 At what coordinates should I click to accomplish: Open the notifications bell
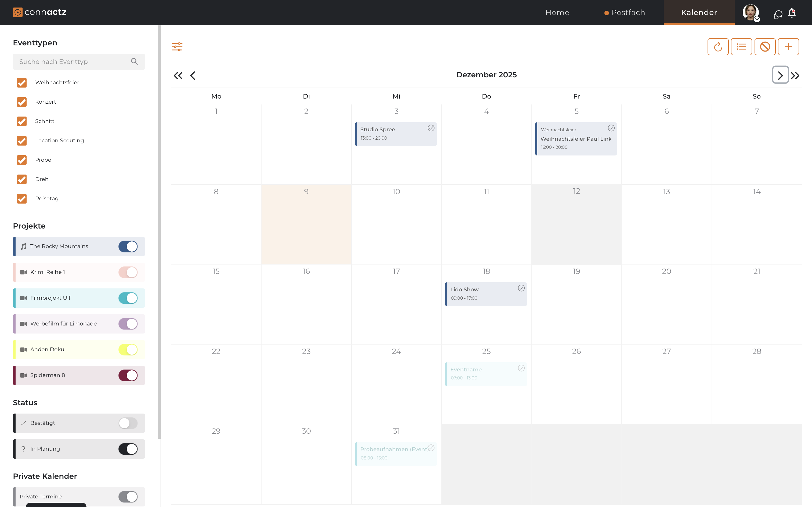pos(792,13)
